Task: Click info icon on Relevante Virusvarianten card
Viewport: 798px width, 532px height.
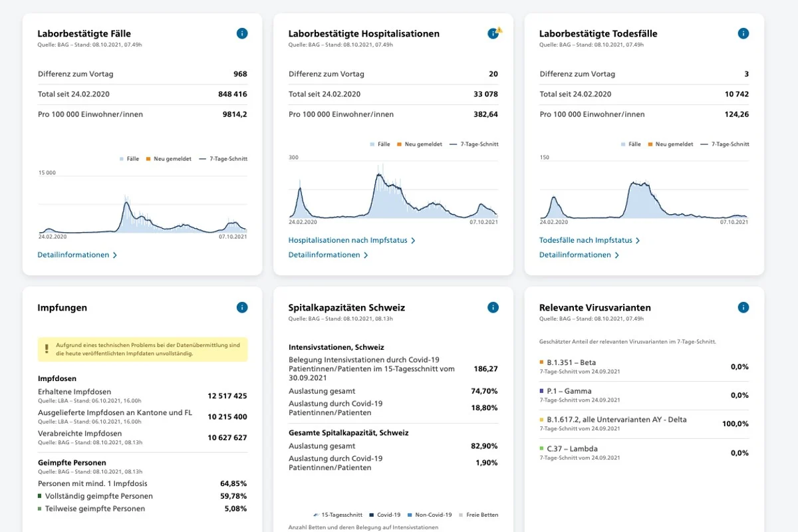Action: click(x=743, y=307)
